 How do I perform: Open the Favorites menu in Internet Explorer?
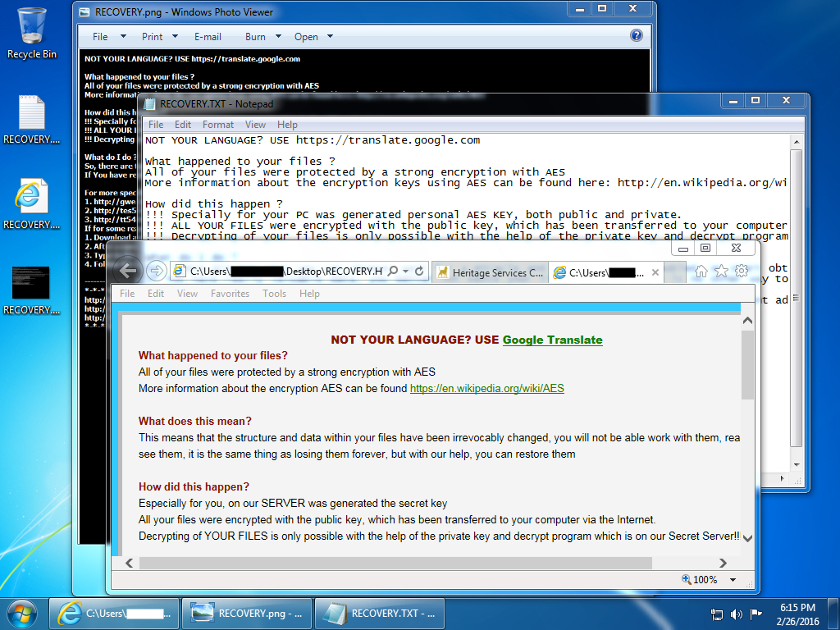pyautogui.click(x=230, y=294)
